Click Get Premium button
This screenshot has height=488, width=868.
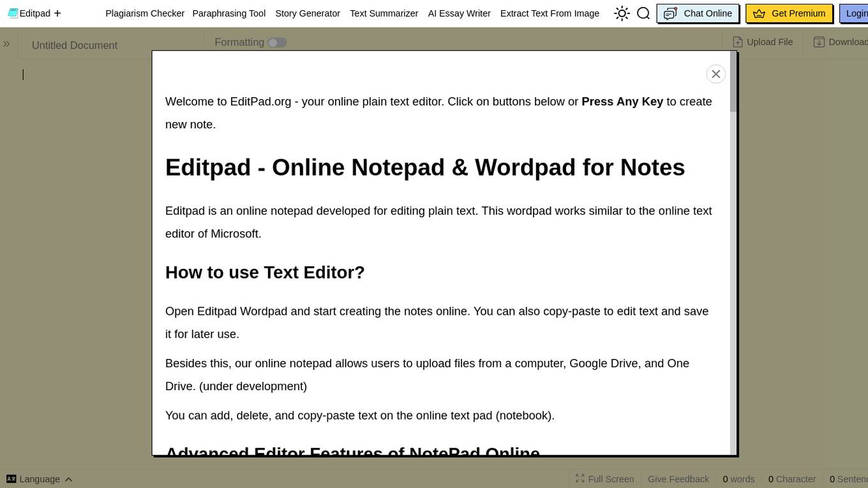(789, 13)
